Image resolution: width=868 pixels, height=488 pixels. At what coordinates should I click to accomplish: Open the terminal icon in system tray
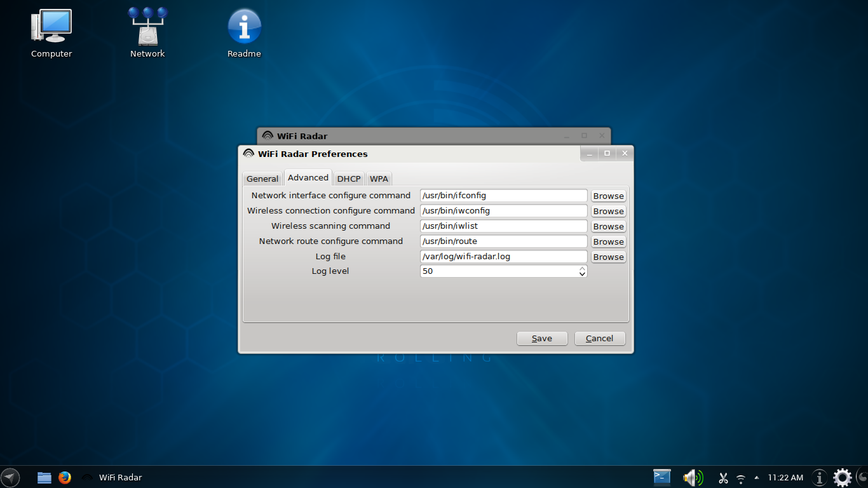click(662, 477)
